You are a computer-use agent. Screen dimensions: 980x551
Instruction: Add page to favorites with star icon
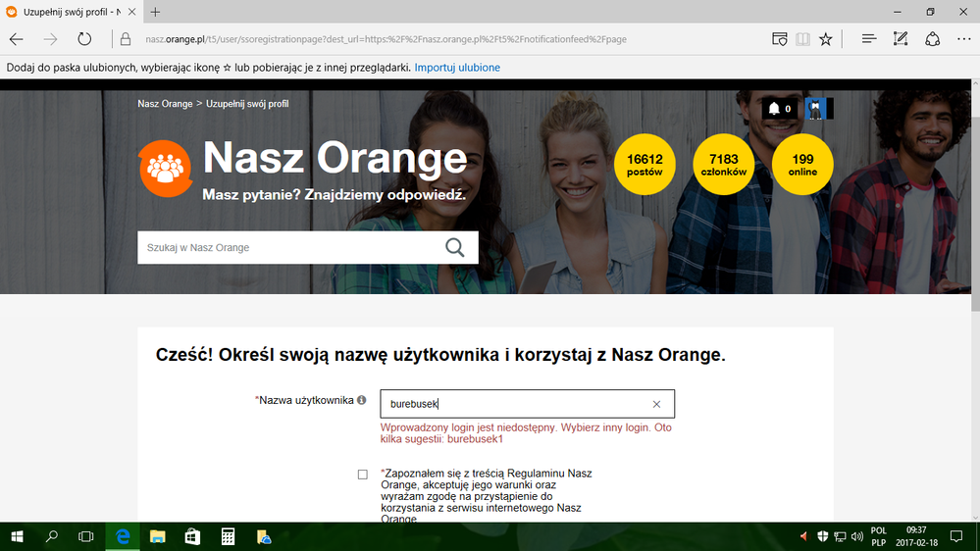826,39
